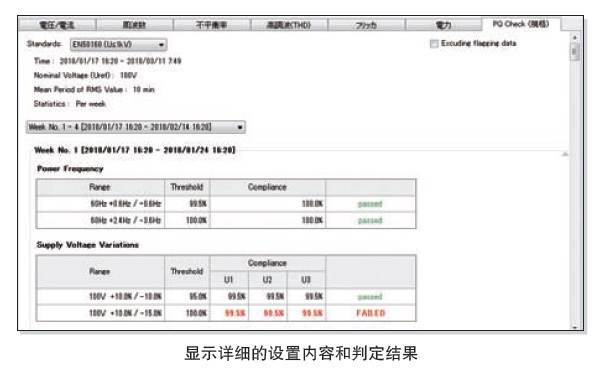Expand the Week No. 1 - 4 dropdown
This screenshot has height=375, width=601.
click(x=136, y=127)
